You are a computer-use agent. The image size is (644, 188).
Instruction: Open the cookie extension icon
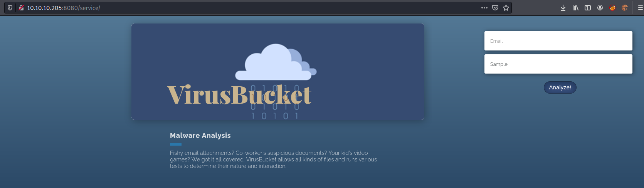(x=625, y=8)
